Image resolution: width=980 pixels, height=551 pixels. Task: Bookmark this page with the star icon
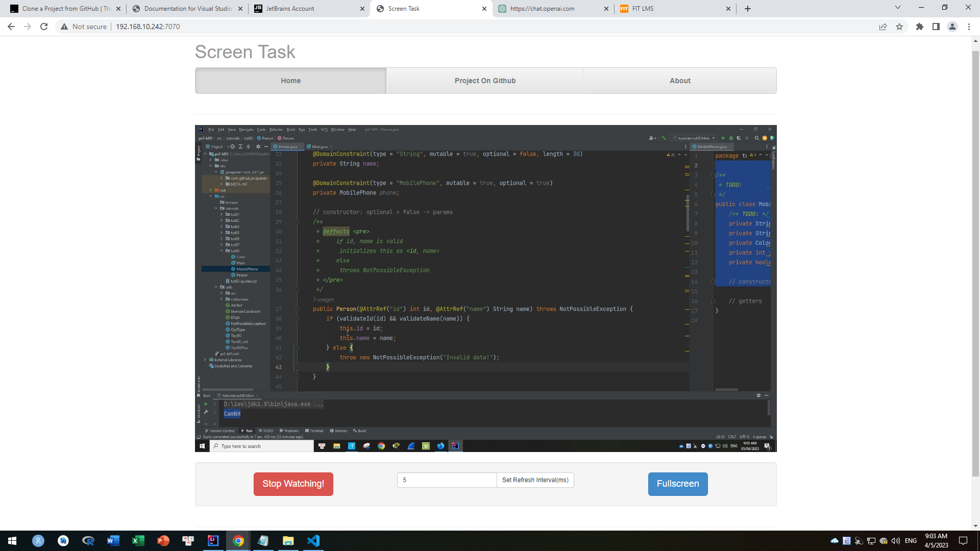coord(899,27)
